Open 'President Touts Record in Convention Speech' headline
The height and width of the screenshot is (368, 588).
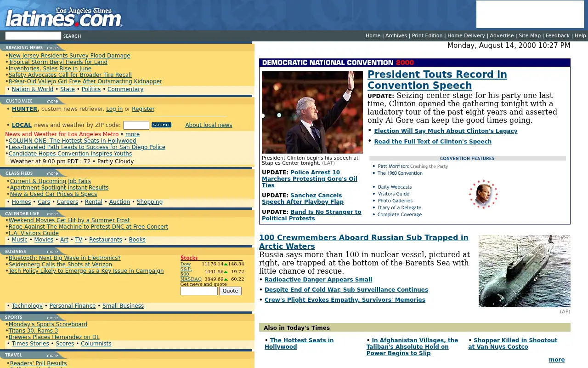[437, 80]
